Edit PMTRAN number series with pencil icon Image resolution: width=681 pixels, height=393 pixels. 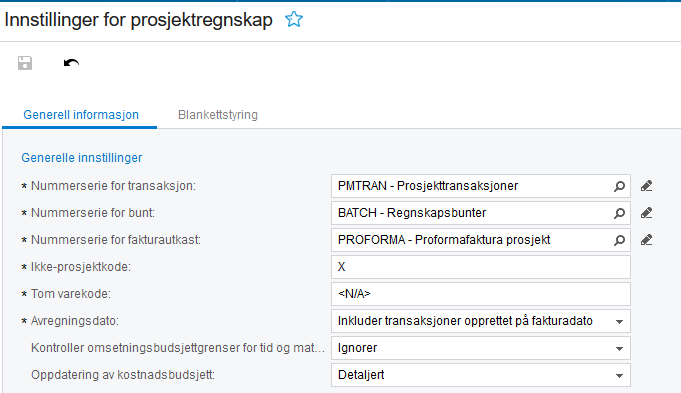[x=647, y=186]
